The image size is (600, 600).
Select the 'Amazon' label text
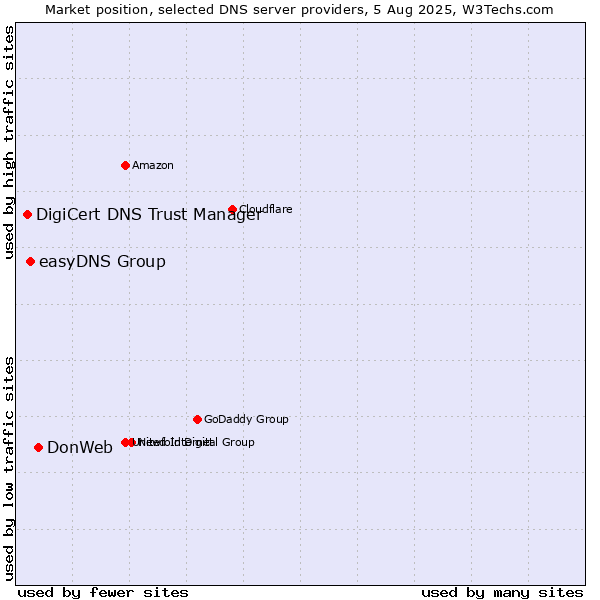[x=153, y=165]
